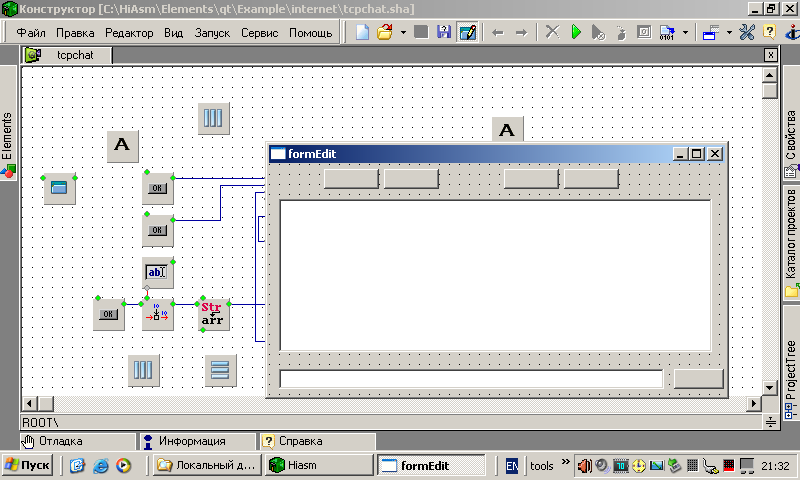Viewport: 800px width, 480px height.
Task: Select the 'ab' edit box element
Action: click(x=158, y=272)
